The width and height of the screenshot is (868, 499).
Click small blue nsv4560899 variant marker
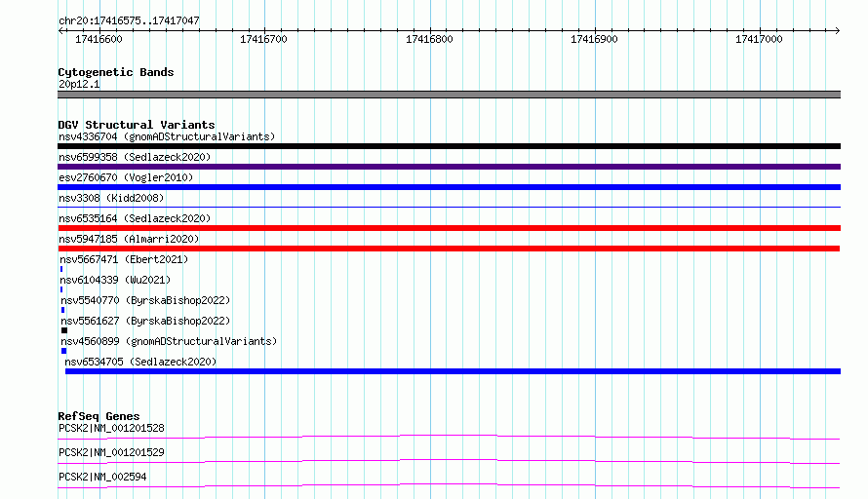63,351
